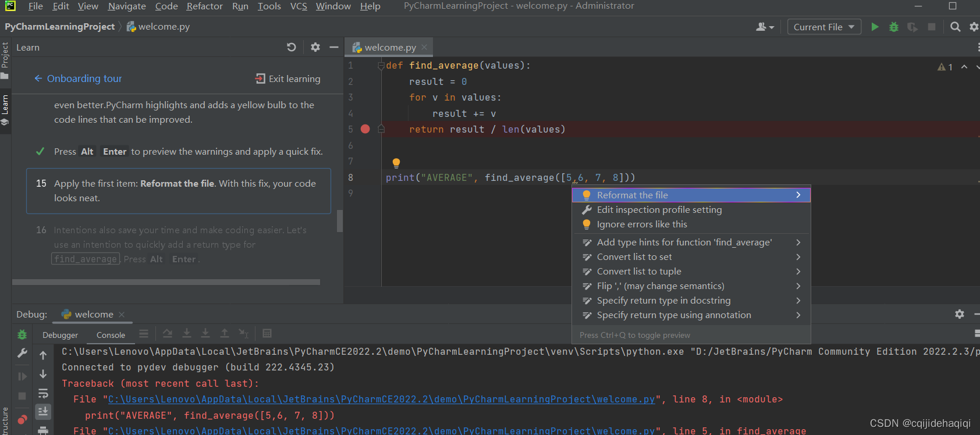Click Exit learning button
The image size is (980, 435).
pos(288,79)
